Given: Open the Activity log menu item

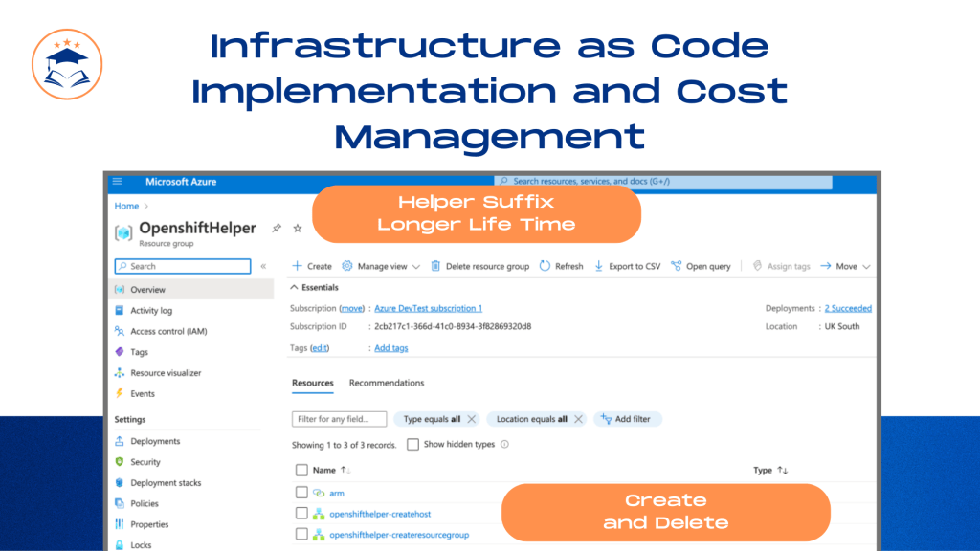Looking at the screenshot, I should click(151, 311).
